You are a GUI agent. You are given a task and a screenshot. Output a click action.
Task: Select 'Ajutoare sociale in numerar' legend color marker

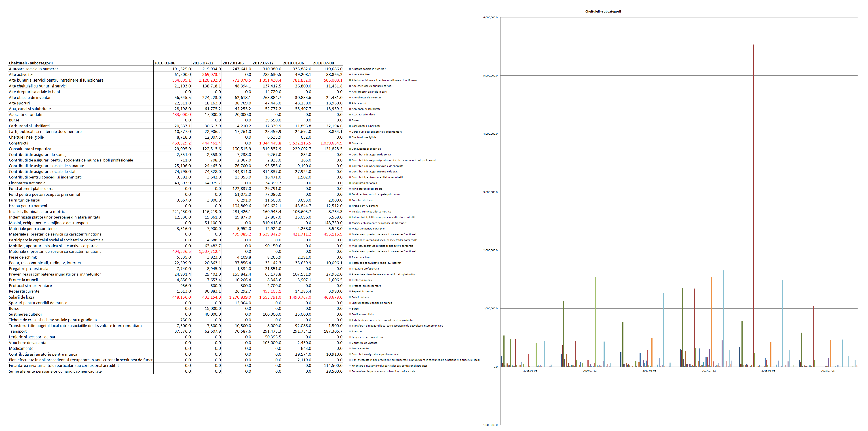(351, 69)
